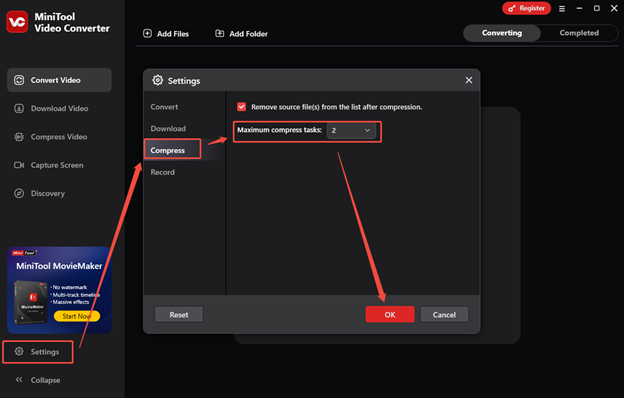Uncheck Remove source files after compression
Image resolution: width=624 pixels, height=398 pixels.
click(242, 107)
